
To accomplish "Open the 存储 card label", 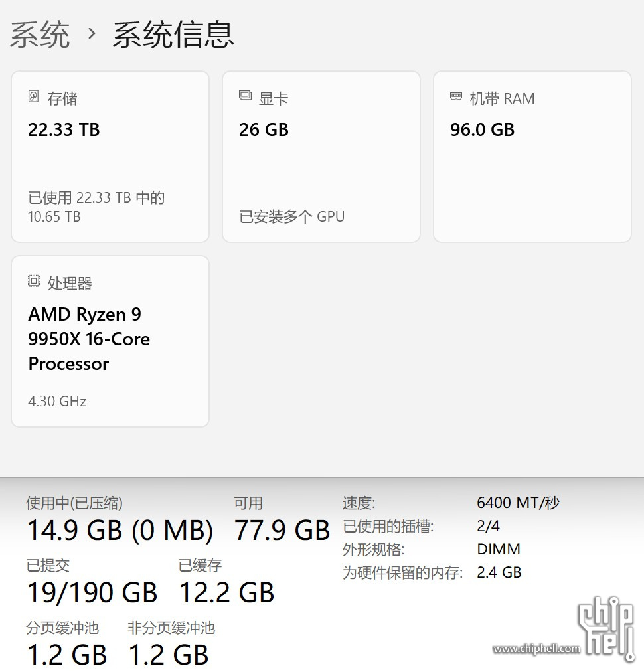I will tap(62, 98).
